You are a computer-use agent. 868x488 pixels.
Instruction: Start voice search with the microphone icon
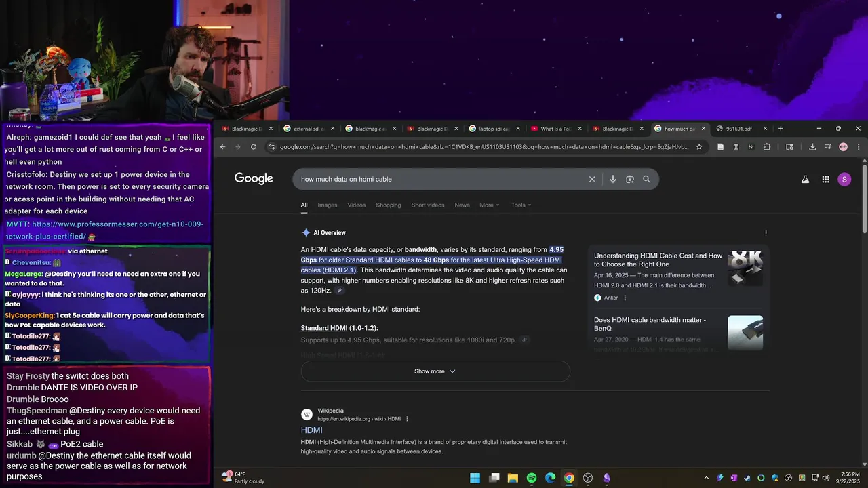(612, 179)
